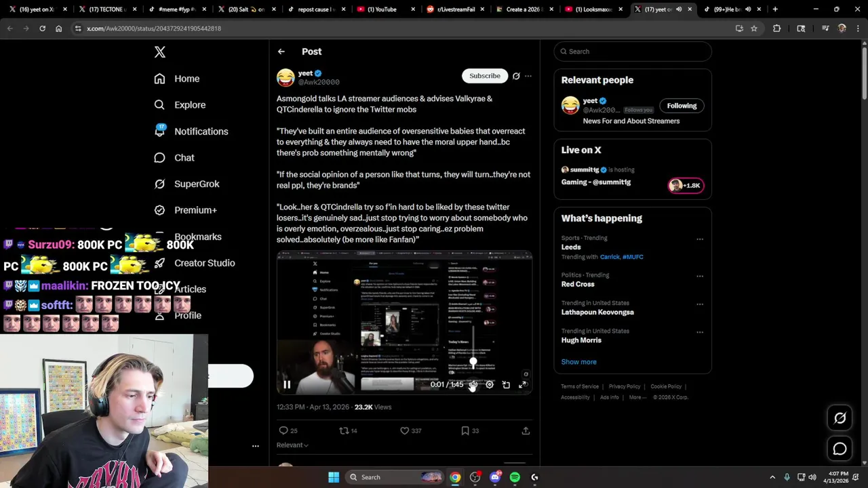Expand the More footer menu
The image size is (868, 488).
point(637,397)
